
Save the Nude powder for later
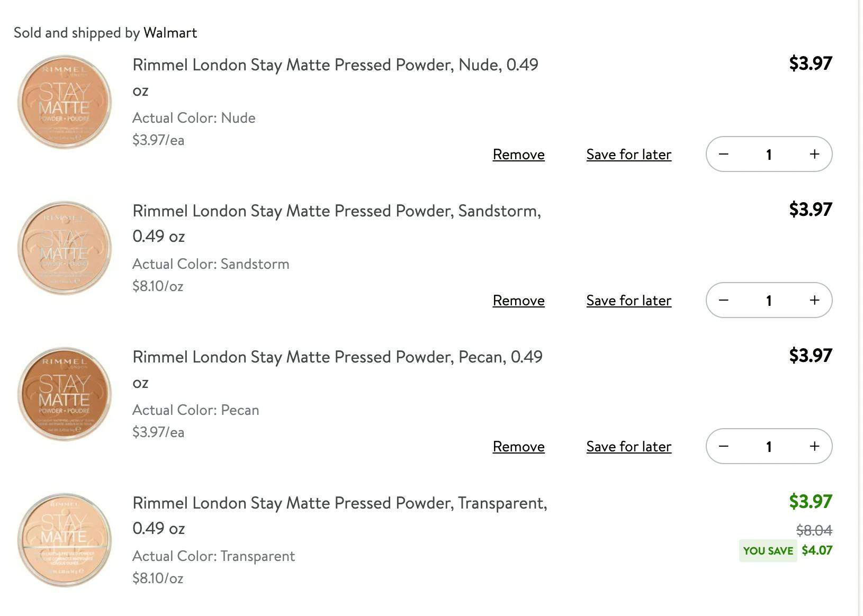tap(628, 155)
